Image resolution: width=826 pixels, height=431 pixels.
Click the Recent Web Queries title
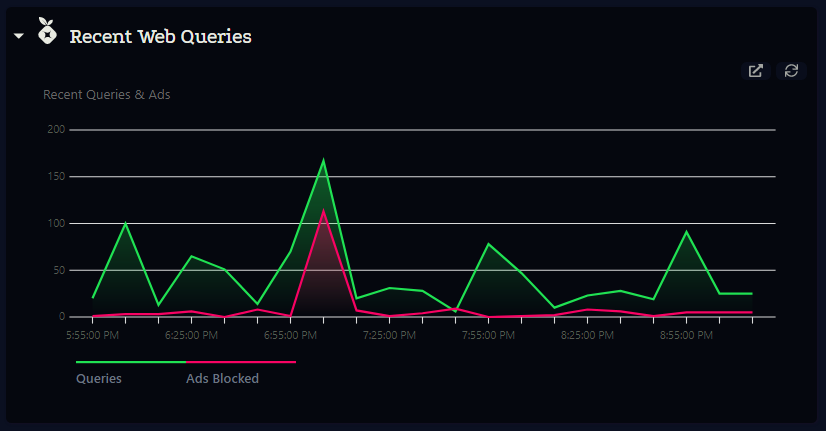click(x=160, y=37)
